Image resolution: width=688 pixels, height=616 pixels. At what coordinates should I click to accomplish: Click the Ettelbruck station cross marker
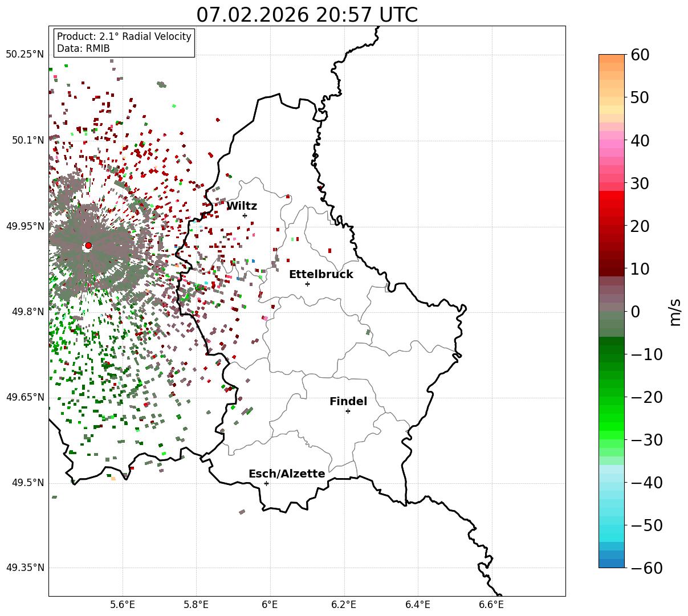click(x=308, y=284)
